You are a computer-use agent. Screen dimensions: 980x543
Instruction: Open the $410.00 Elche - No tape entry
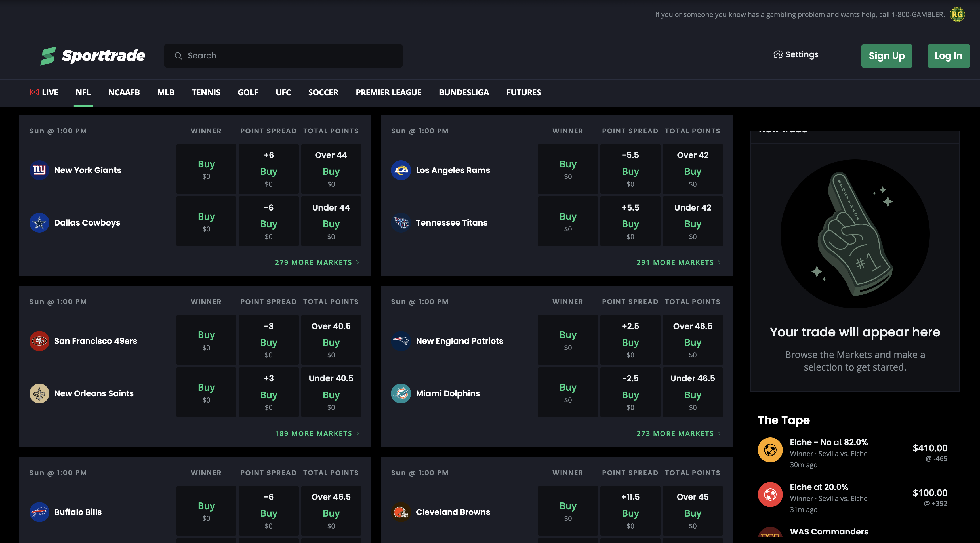click(x=853, y=453)
